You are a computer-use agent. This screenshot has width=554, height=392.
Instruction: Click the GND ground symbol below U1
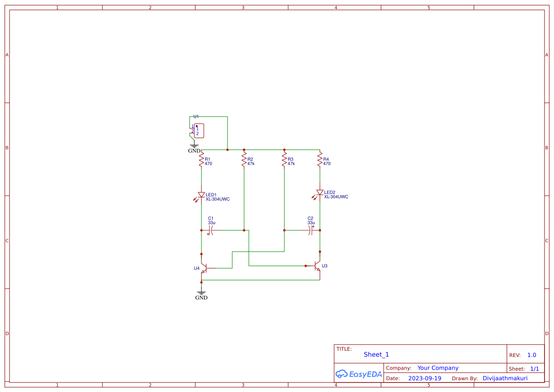(194, 145)
